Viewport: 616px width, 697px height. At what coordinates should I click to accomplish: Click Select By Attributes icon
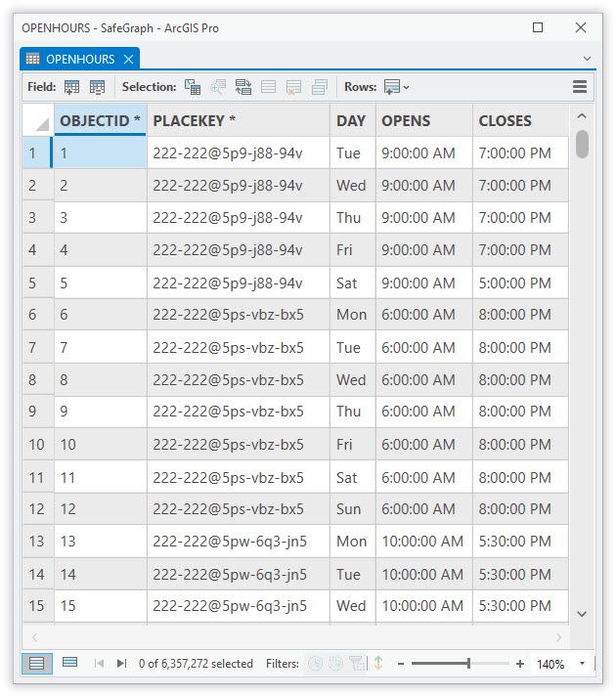pyautogui.click(x=193, y=87)
